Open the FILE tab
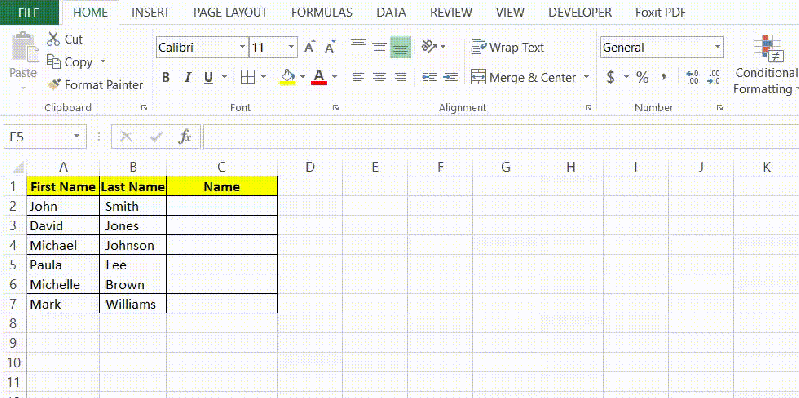The height and width of the screenshot is (398, 799). 30,13
